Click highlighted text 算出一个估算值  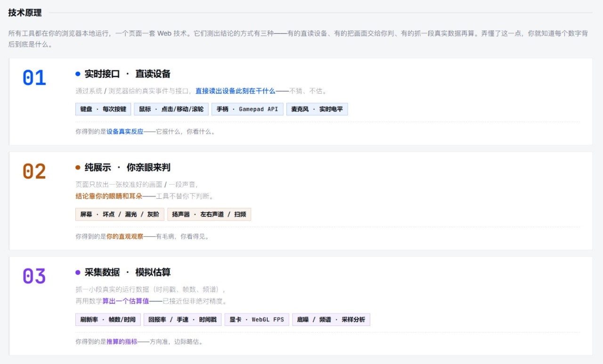click(126, 301)
